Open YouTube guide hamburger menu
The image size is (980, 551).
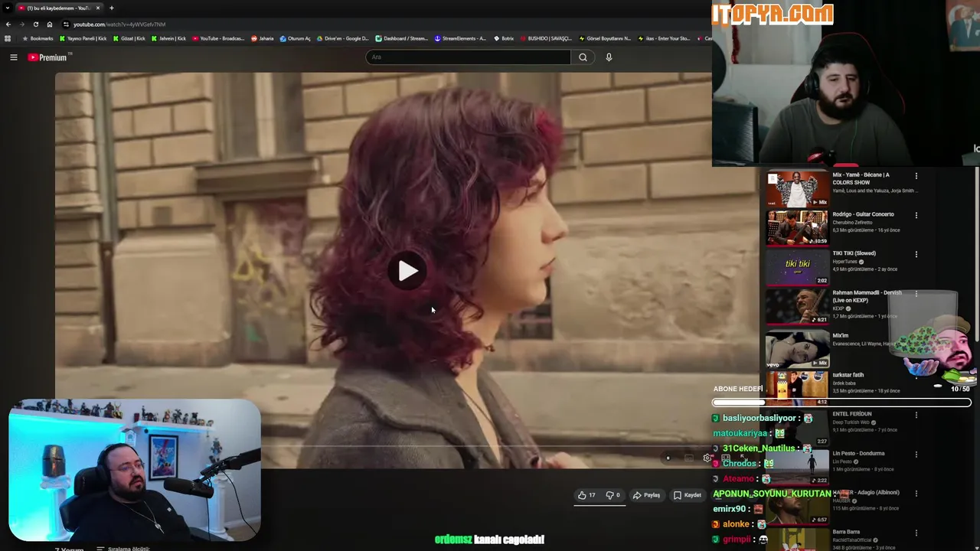14,57
